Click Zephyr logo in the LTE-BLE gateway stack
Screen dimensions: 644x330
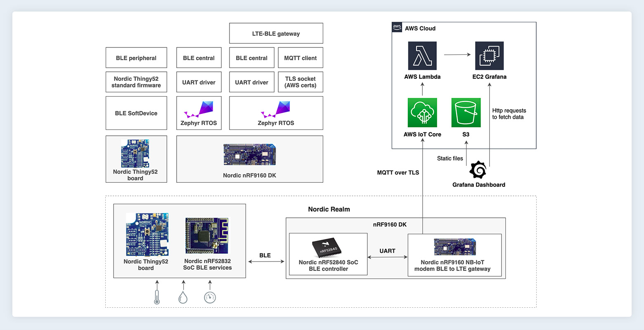275,109
